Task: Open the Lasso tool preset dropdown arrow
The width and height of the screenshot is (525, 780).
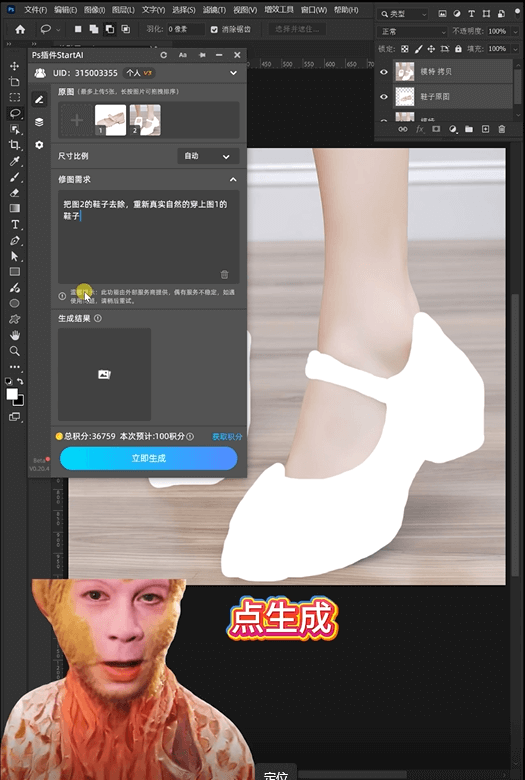Action: (x=58, y=30)
